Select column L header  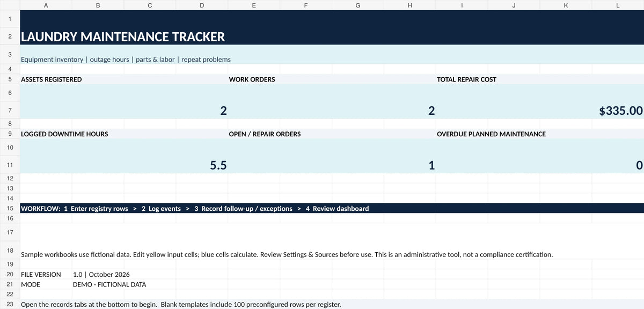(618, 5)
